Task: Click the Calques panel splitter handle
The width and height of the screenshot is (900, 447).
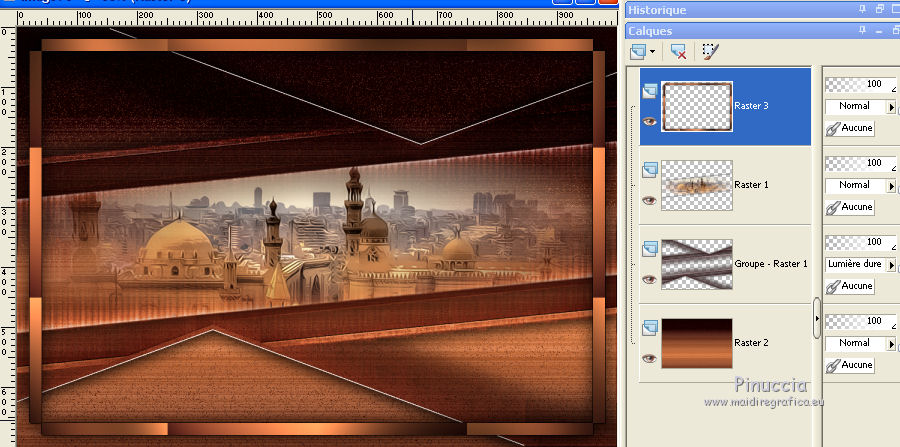Action: pyautogui.click(x=817, y=318)
